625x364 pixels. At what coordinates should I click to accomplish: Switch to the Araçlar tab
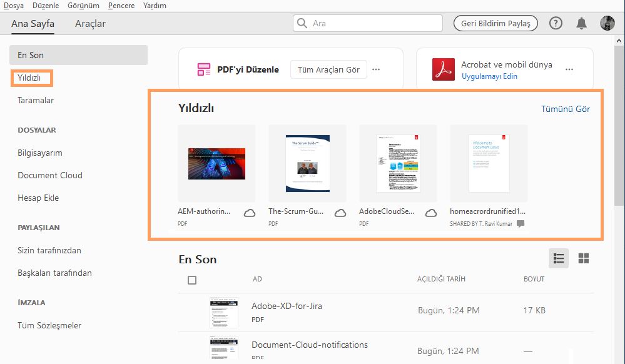90,24
